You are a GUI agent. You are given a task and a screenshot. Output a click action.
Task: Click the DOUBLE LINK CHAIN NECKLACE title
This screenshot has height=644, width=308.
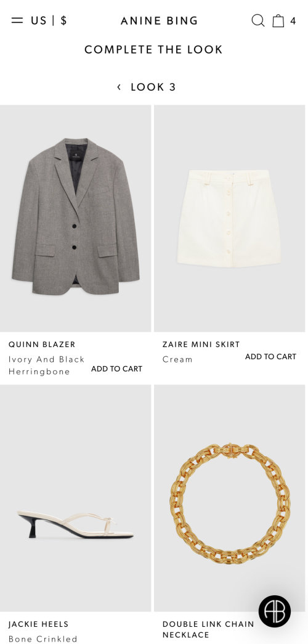coord(208,629)
